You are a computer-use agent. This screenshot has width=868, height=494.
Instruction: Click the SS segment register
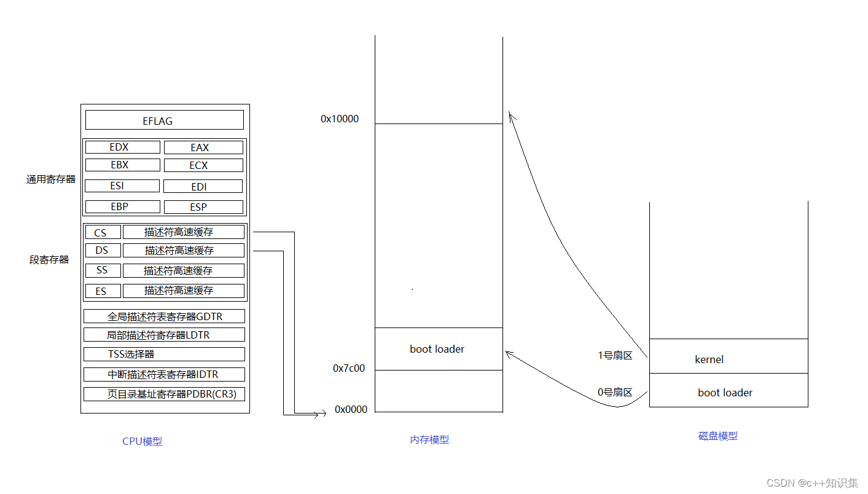pyautogui.click(x=103, y=270)
